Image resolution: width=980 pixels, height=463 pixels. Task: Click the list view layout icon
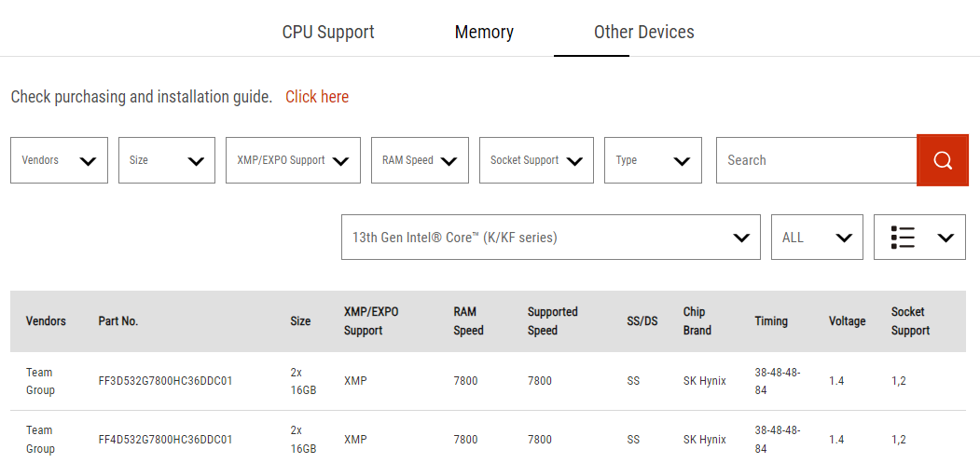click(903, 238)
